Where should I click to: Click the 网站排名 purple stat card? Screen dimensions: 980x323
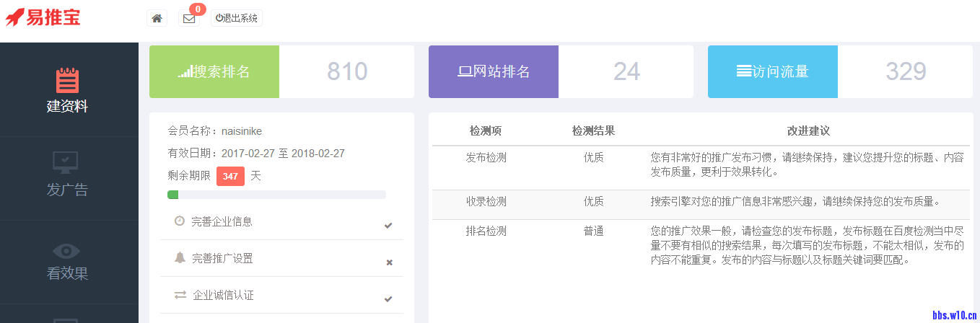point(494,72)
